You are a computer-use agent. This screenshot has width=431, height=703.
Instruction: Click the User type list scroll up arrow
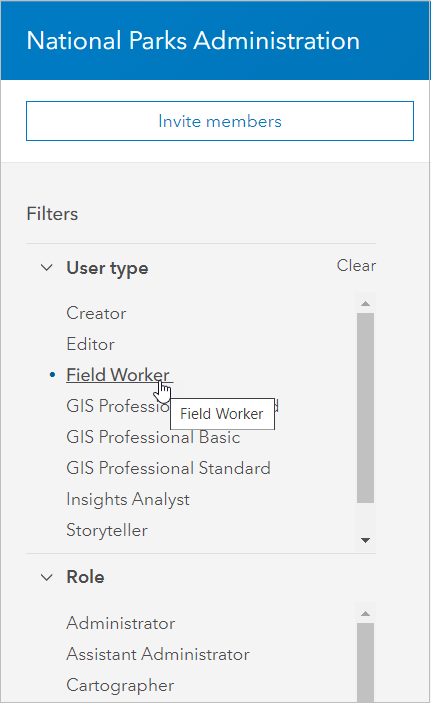click(366, 304)
